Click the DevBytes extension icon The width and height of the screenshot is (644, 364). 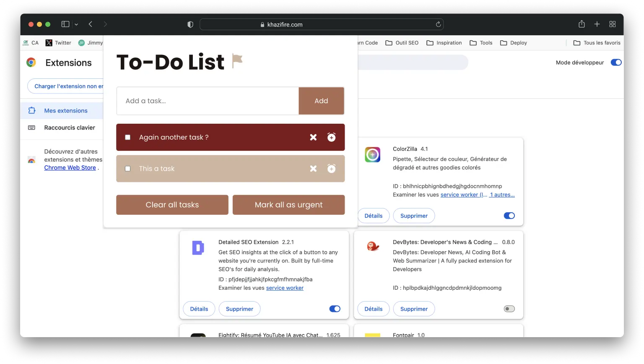tap(373, 246)
